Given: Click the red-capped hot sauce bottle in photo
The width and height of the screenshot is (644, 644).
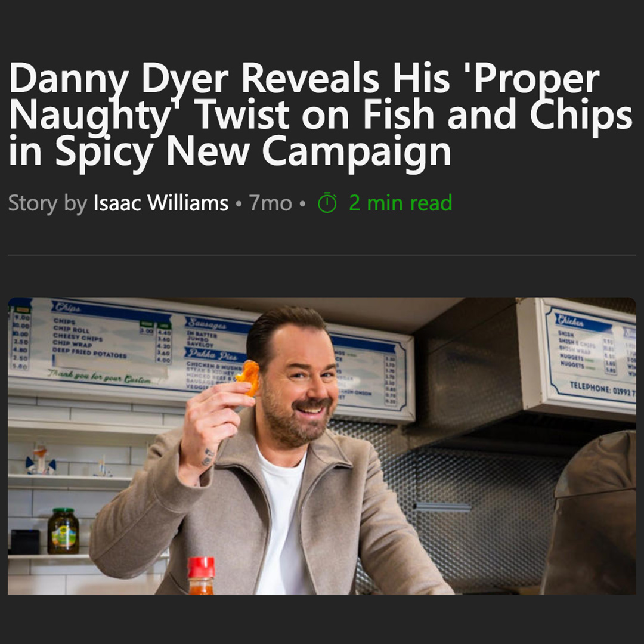Looking at the screenshot, I should tap(202, 575).
